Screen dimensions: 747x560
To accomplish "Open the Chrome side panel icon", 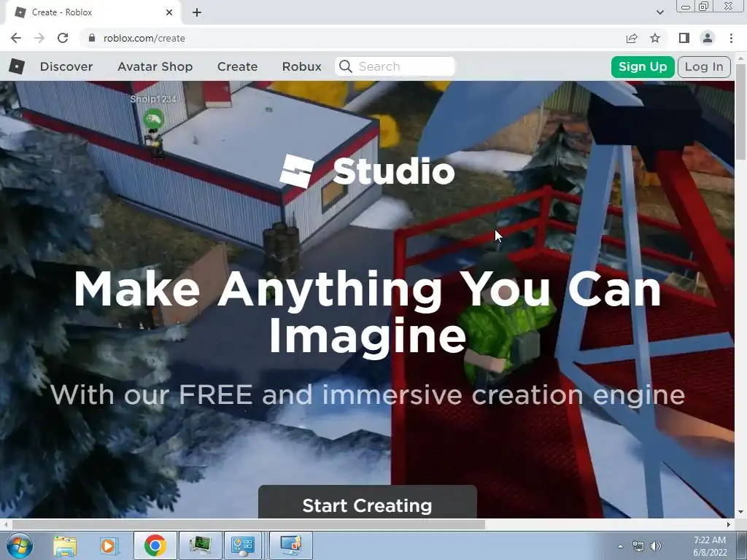I will tap(684, 38).
